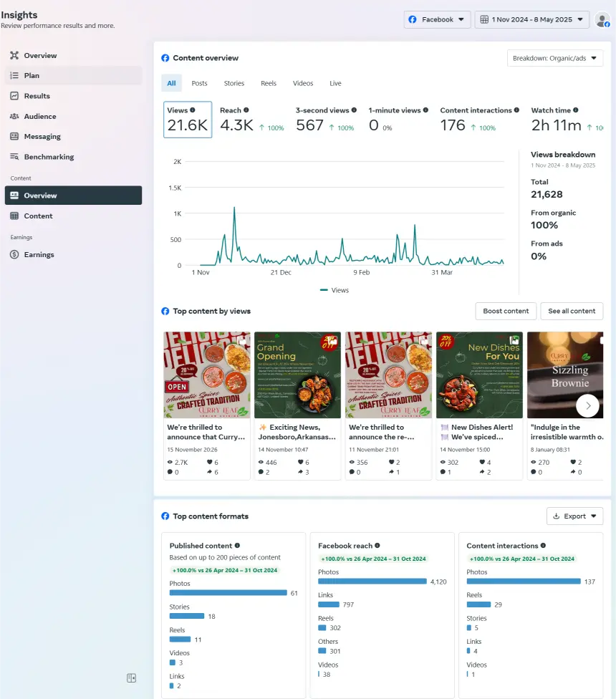Click the Insights page heading

click(x=19, y=15)
